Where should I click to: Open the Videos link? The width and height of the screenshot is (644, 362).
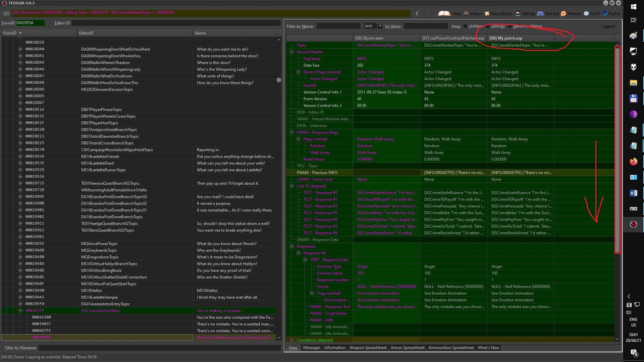click(473, 13)
